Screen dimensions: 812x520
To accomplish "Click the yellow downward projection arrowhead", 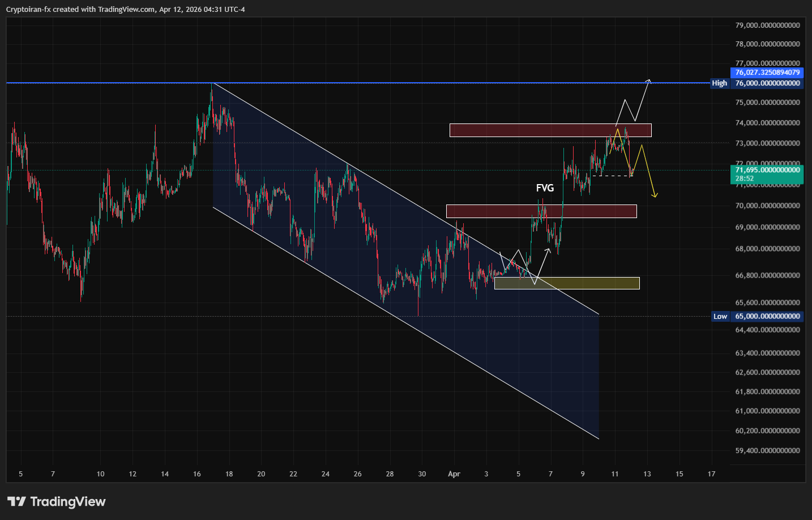I will tap(655, 195).
